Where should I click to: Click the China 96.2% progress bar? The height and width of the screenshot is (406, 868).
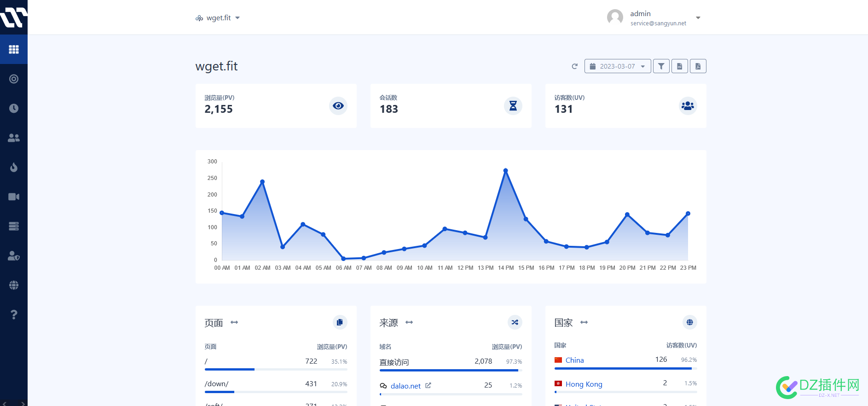[x=625, y=368]
